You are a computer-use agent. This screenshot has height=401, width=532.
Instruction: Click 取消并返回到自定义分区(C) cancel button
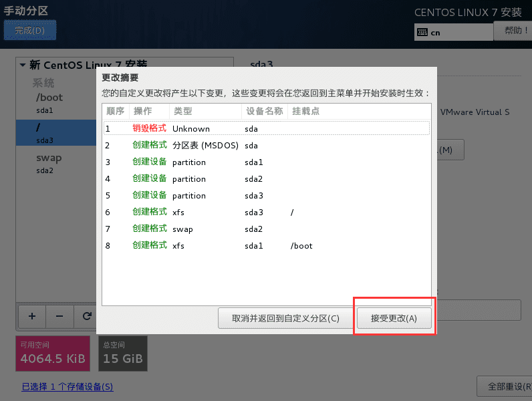click(285, 318)
